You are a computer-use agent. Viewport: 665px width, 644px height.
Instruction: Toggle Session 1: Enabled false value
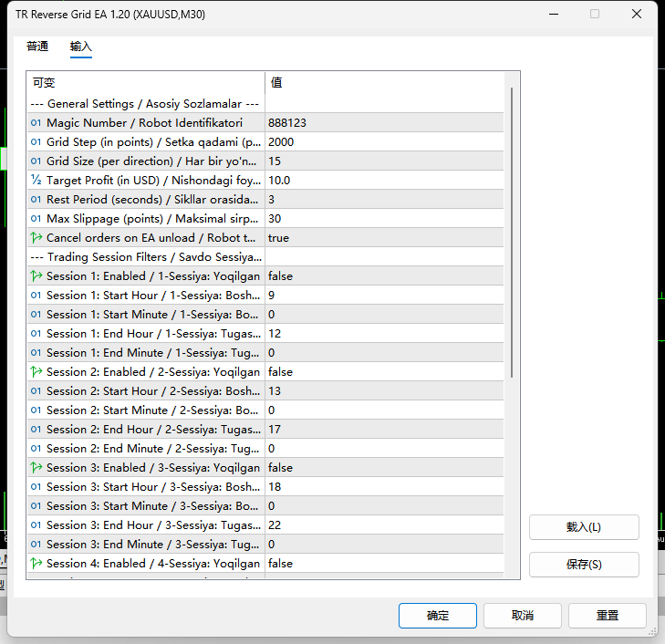point(384,276)
